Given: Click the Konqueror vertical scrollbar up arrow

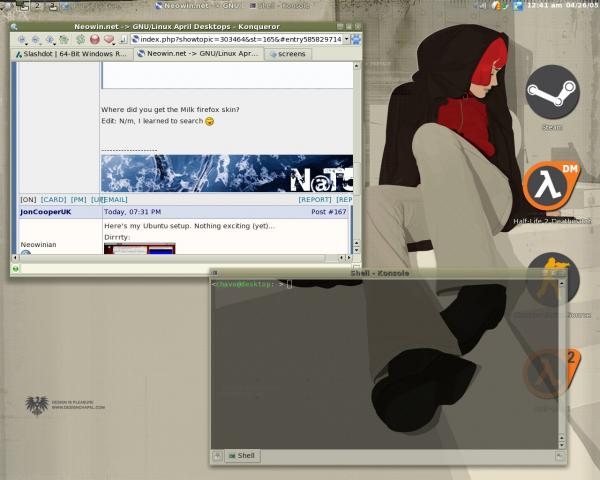Looking at the screenshot, I should 356,66.
